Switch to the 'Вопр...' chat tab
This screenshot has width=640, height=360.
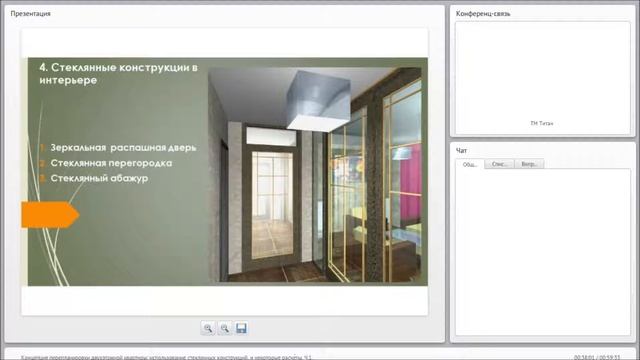point(529,164)
